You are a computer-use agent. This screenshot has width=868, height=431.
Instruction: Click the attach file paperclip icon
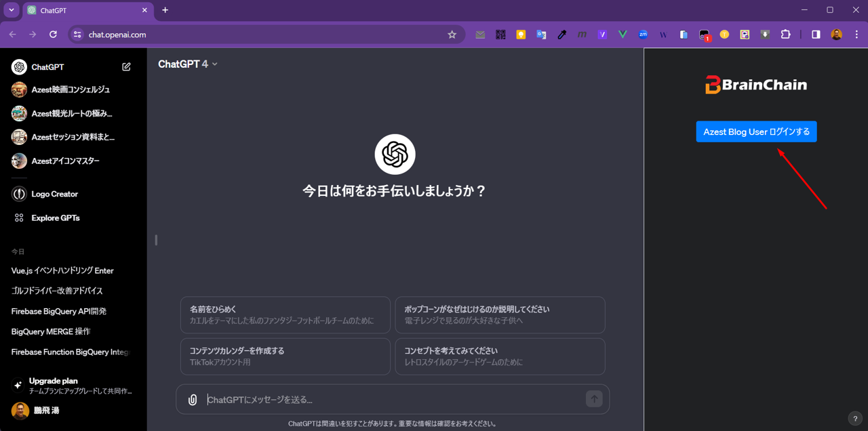pos(193,400)
